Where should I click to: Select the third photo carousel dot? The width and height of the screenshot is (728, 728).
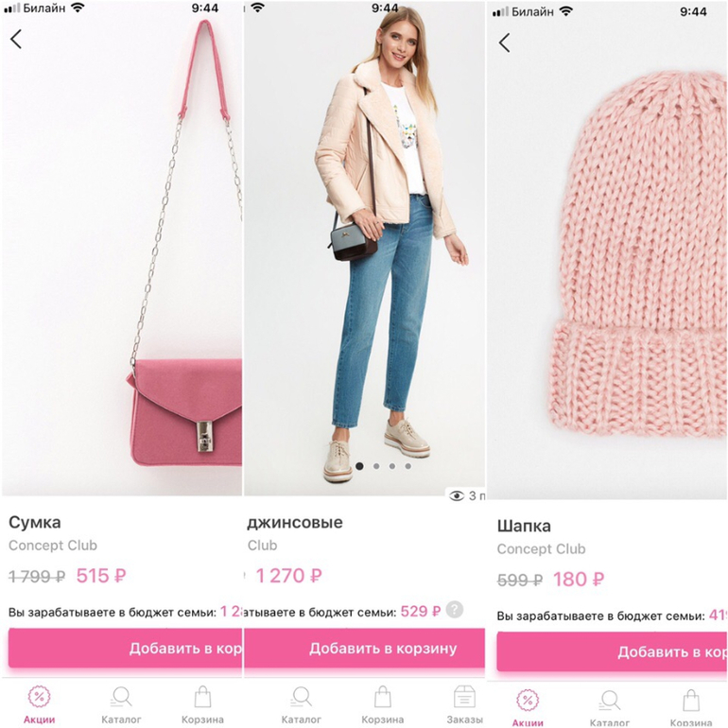click(x=392, y=466)
